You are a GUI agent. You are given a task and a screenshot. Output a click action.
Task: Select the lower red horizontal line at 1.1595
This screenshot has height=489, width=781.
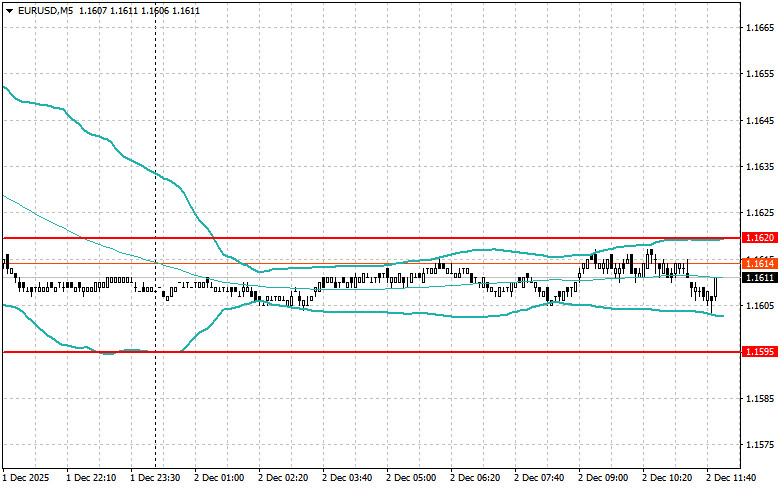tap(372, 352)
